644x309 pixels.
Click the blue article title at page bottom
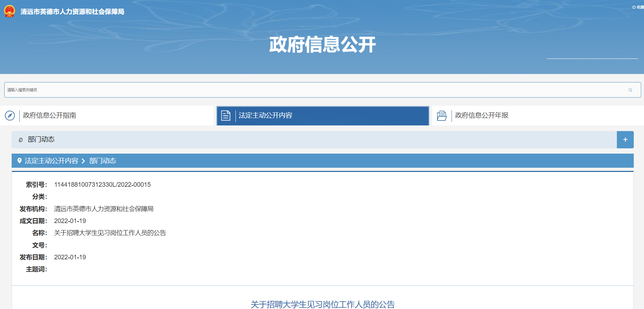point(323,304)
